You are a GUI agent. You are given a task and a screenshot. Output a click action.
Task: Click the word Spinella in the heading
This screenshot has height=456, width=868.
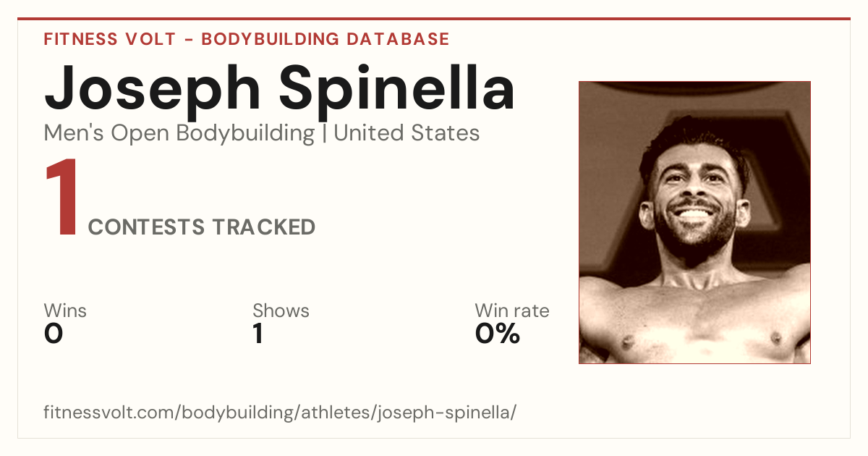tap(397, 90)
